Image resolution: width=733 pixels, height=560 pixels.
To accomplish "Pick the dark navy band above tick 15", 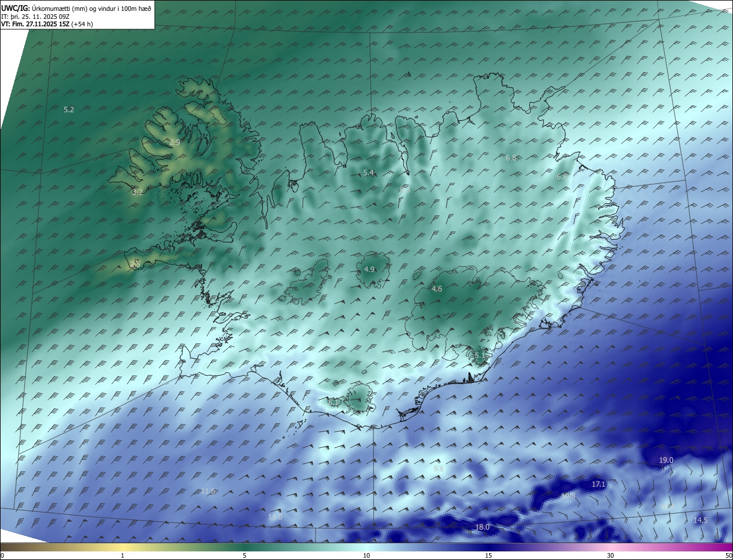I will [x=488, y=547].
